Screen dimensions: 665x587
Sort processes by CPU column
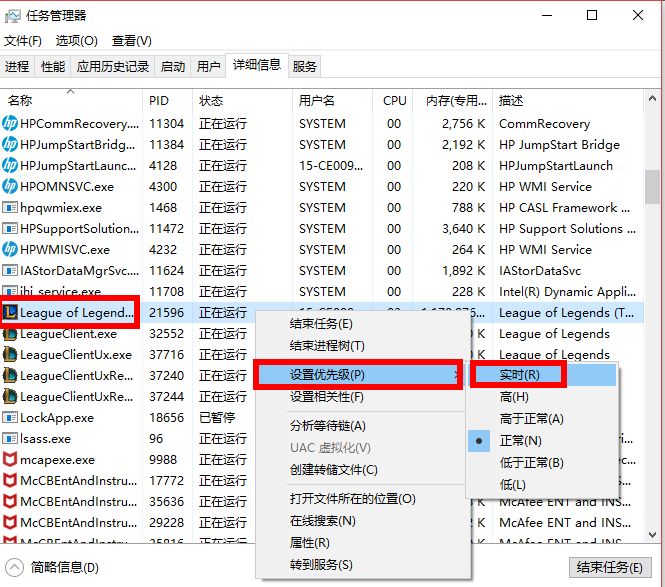tap(392, 101)
